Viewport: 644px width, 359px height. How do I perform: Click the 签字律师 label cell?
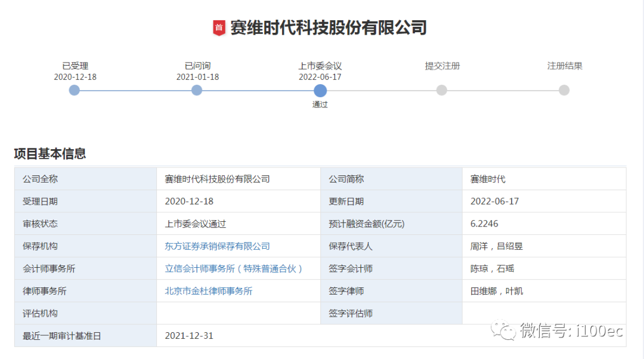[391, 291]
